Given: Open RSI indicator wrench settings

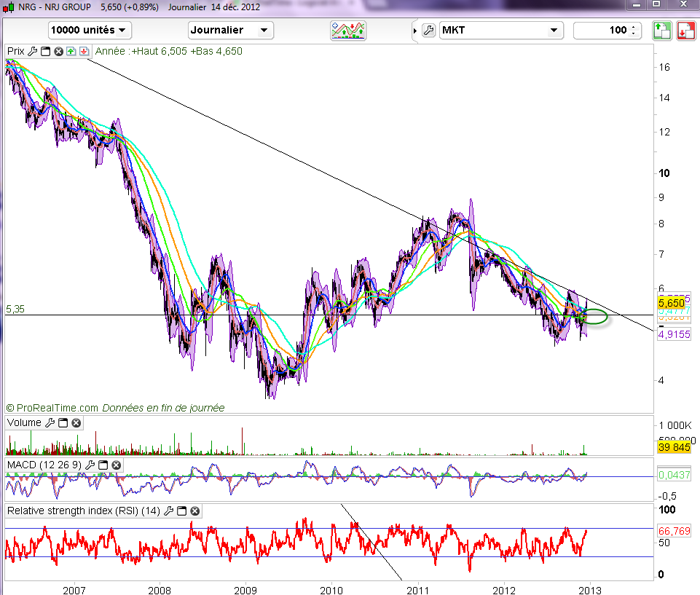Looking at the screenshot, I should [169, 511].
